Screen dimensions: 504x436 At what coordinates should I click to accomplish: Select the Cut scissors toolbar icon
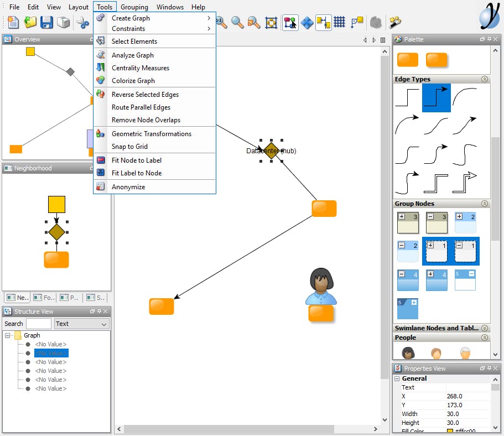tap(83, 23)
